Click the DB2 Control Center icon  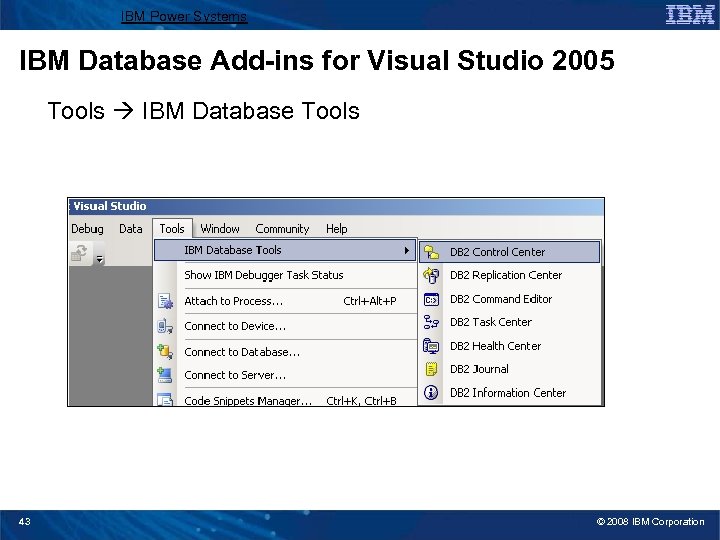pos(431,252)
